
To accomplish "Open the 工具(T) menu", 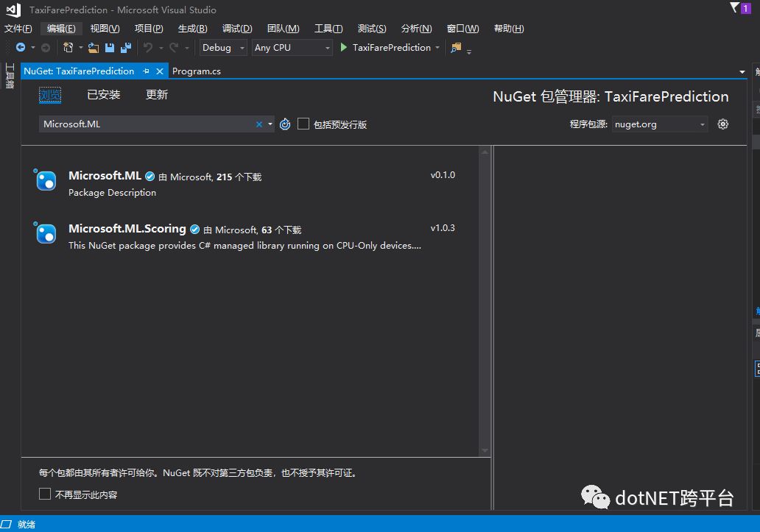I will point(328,29).
